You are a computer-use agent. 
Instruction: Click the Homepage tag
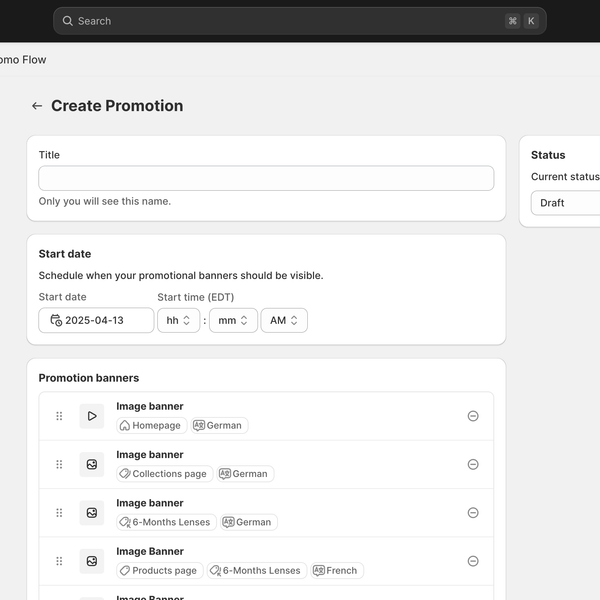[x=152, y=426]
